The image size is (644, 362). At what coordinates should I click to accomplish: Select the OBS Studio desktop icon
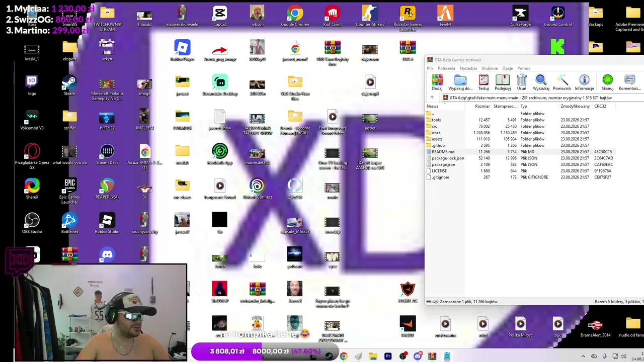click(32, 223)
